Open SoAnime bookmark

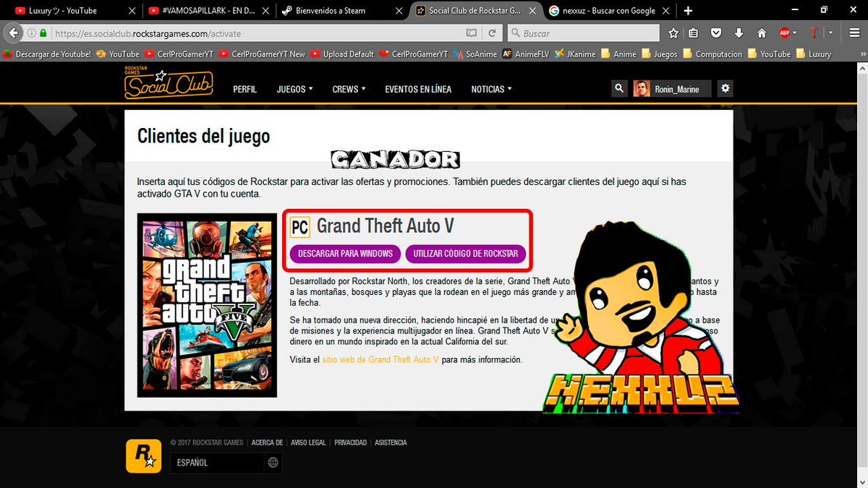coord(475,54)
